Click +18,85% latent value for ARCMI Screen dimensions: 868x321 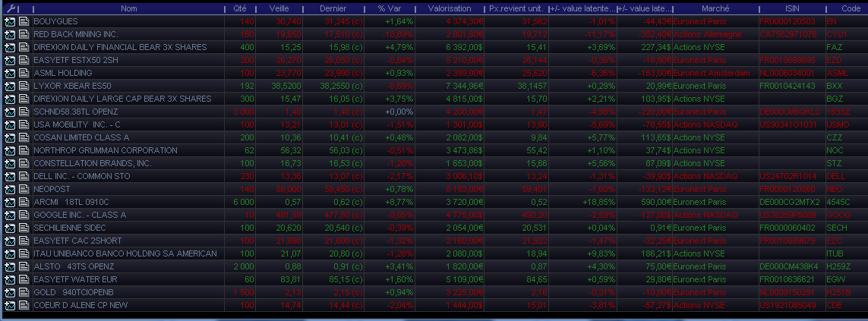pos(599,202)
